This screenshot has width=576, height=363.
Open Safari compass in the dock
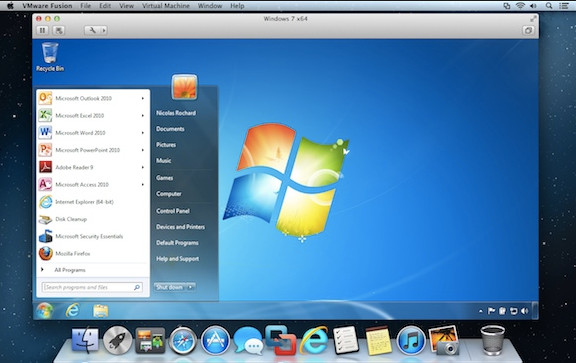click(183, 341)
